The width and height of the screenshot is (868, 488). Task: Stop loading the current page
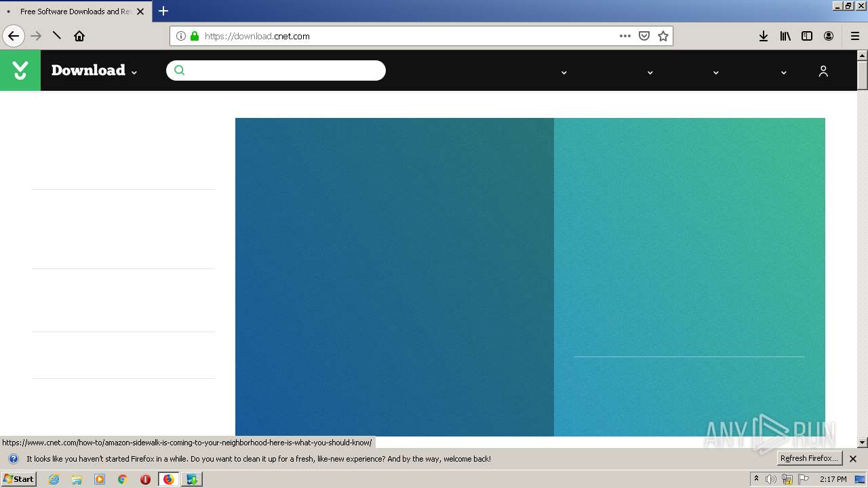click(x=57, y=36)
